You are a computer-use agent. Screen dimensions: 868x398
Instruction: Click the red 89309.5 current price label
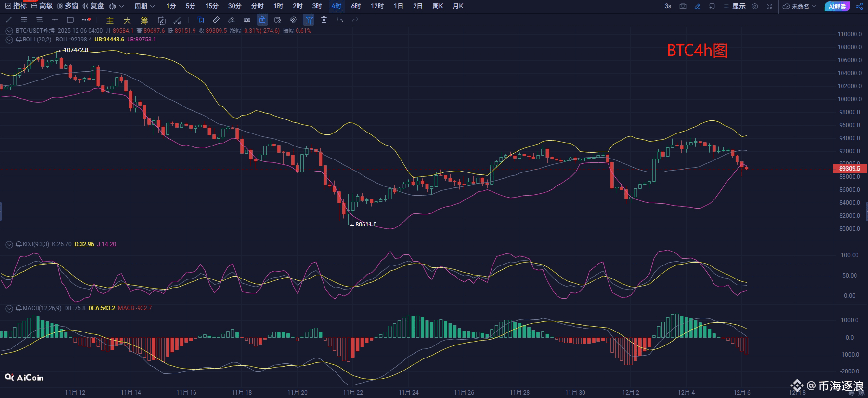tap(849, 169)
